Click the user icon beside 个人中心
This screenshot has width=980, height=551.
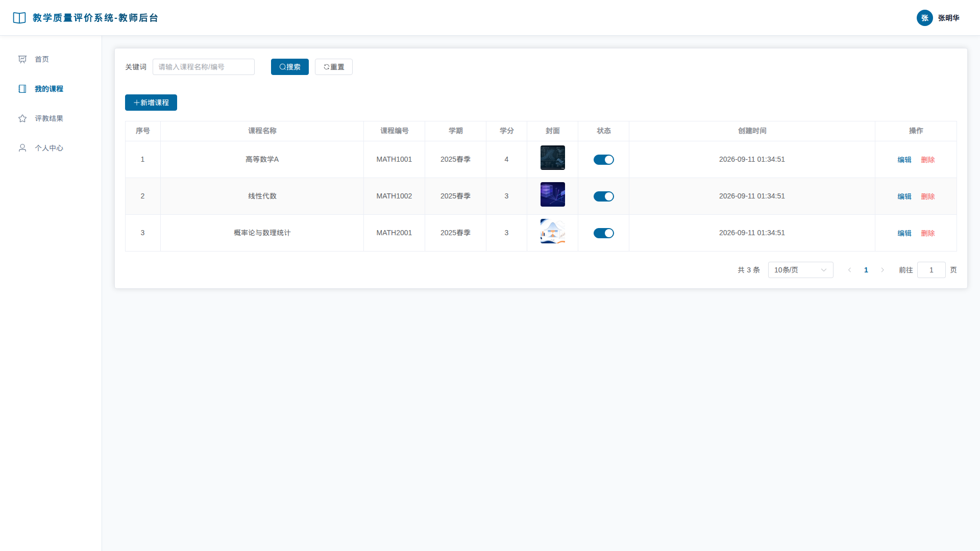click(x=22, y=148)
